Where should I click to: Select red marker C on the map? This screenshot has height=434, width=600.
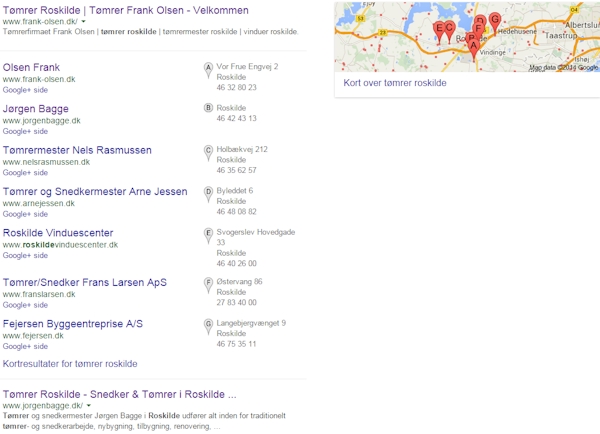(x=449, y=31)
